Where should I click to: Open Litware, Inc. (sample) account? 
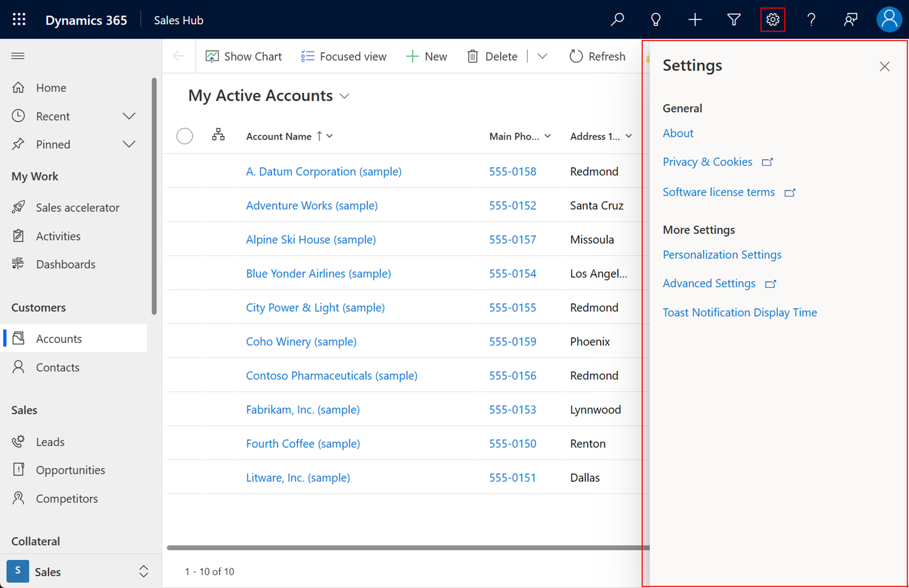(298, 477)
